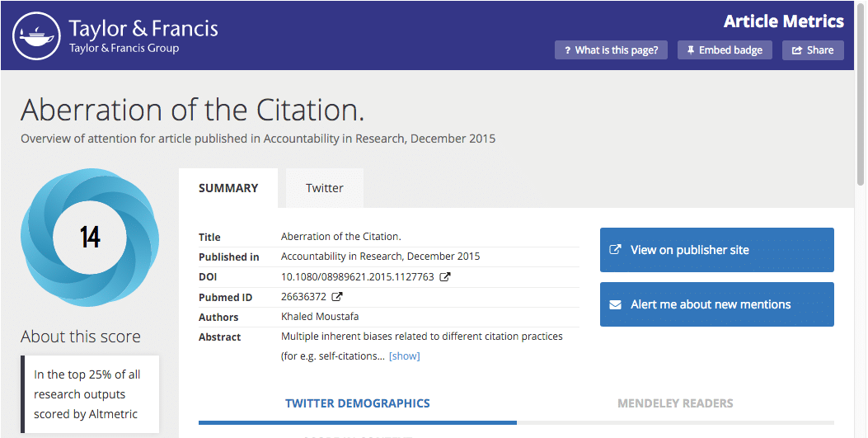Click the question mark icon in What is this page
The image size is (868, 438).
click(x=567, y=50)
